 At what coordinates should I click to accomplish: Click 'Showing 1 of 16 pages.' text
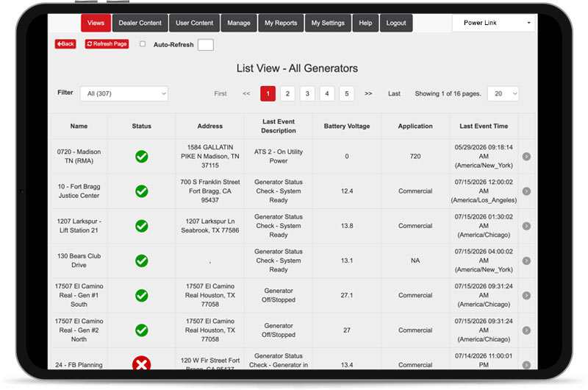point(448,93)
